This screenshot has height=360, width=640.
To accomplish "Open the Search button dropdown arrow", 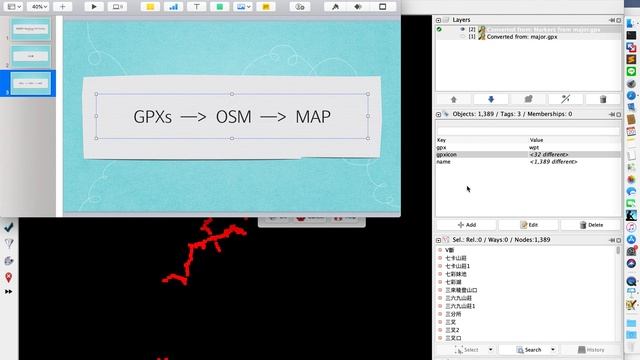I will (553, 350).
